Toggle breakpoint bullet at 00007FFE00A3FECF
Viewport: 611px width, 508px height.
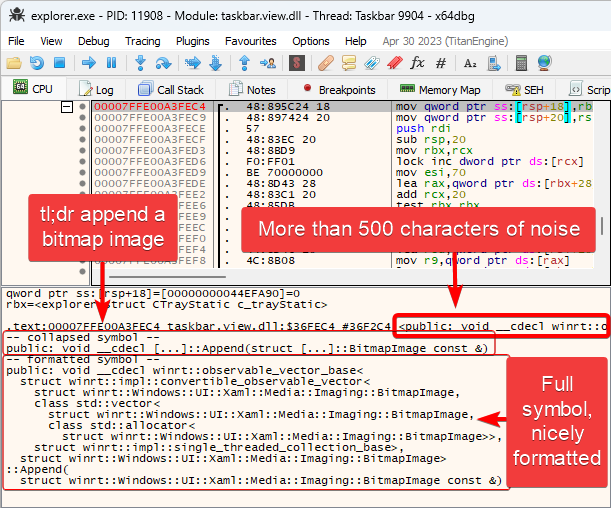point(82,139)
